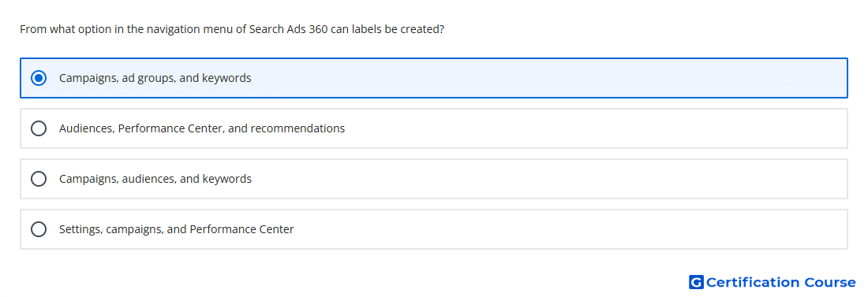This screenshot has height=297, width=868.
Task: Click the 'Settings, campaigns, and Performance Center' label text
Action: pyautogui.click(x=177, y=229)
